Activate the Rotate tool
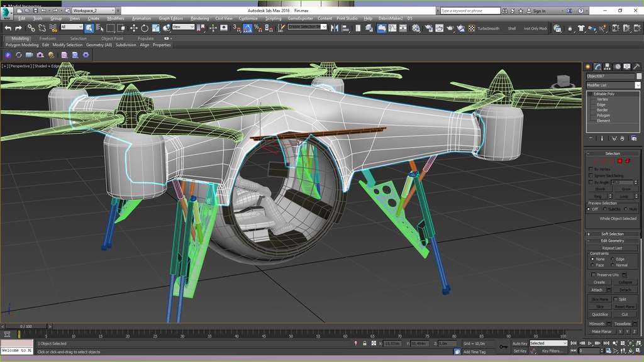 click(145, 28)
